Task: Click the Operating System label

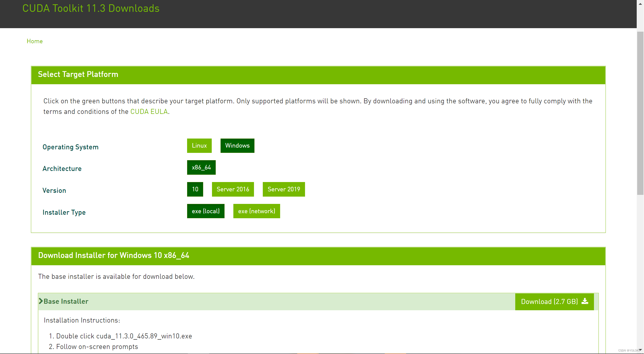Action: [x=70, y=147]
